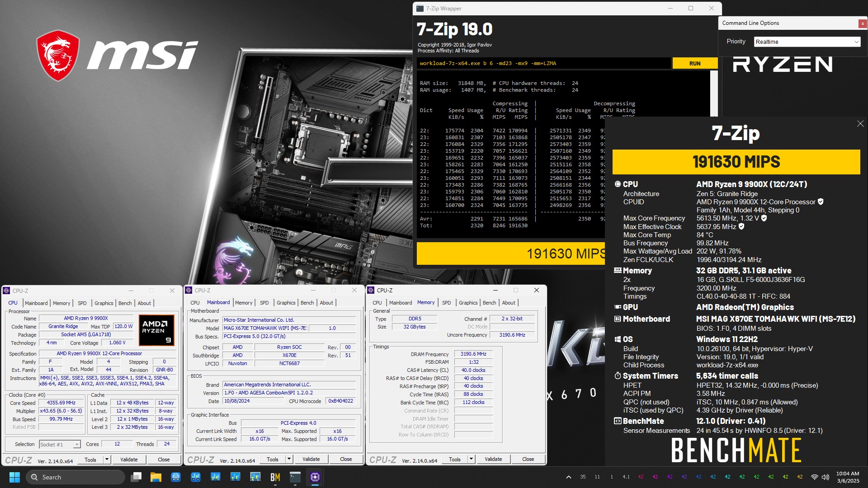
Task: Click the Wi-Fi network tray icon
Action: tap(815, 477)
